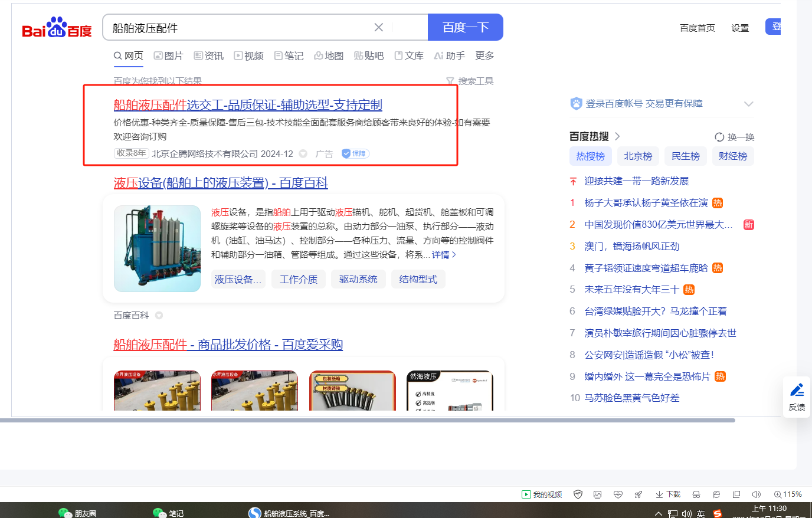Click the 反馈 feedback pencil icon
The width and height of the screenshot is (812, 518).
(797, 390)
